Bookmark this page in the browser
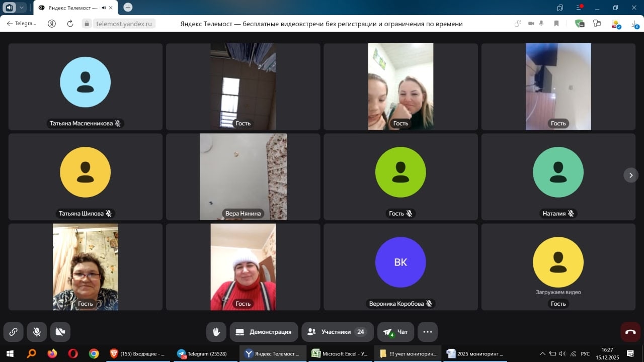The height and width of the screenshot is (362, 644). pos(556,24)
